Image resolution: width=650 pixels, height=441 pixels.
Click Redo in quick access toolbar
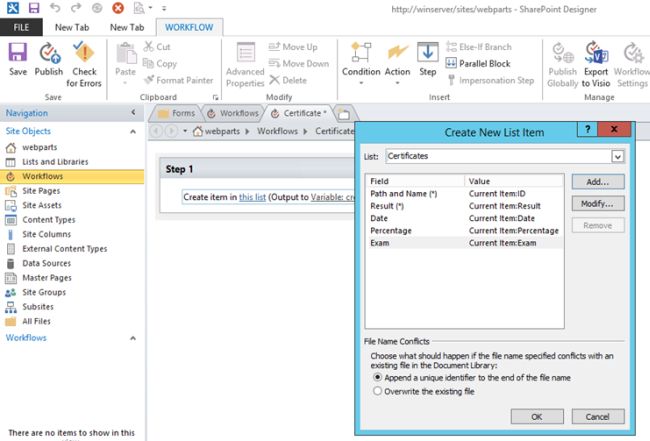point(76,8)
